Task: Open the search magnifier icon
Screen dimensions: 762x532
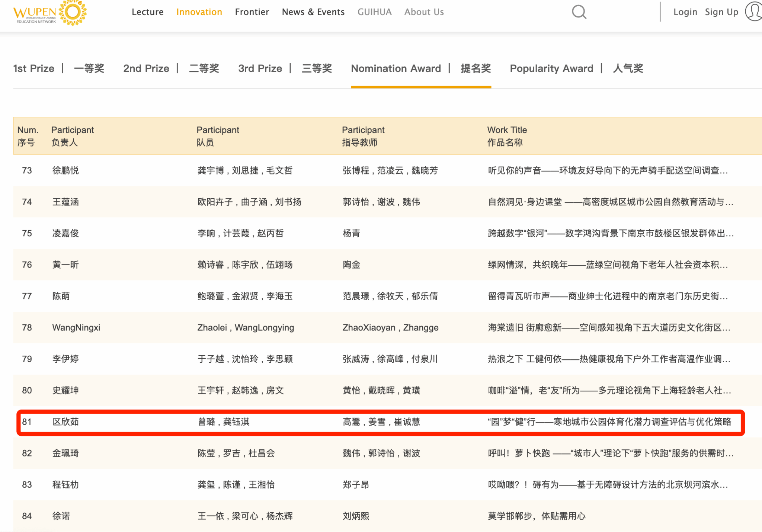Action: [579, 12]
